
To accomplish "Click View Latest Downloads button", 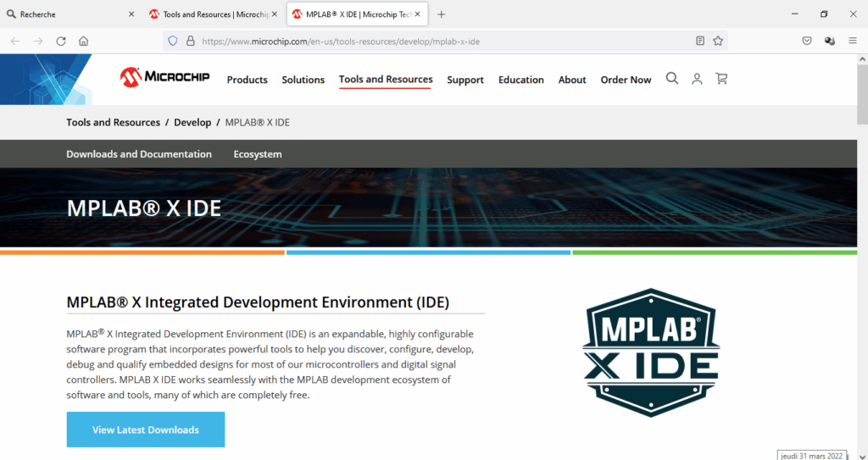I will [x=146, y=430].
